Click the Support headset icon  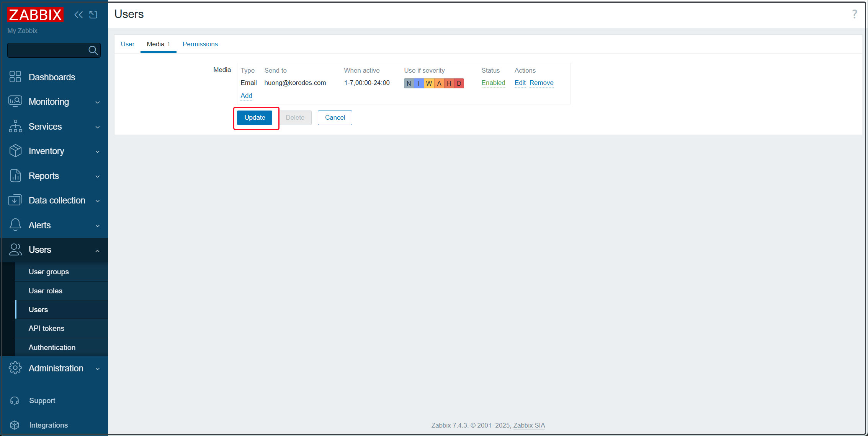[x=15, y=400]
